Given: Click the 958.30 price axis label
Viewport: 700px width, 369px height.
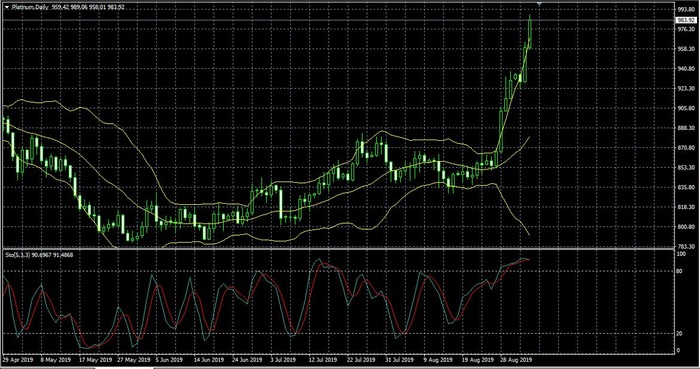Looking at the screenshot, I should 687,49.
